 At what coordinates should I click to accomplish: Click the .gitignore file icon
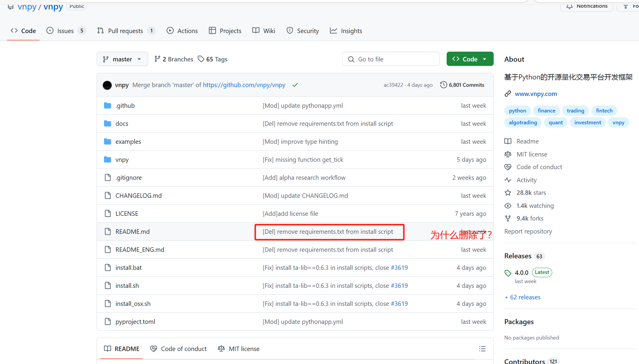(x=108, y=177)
